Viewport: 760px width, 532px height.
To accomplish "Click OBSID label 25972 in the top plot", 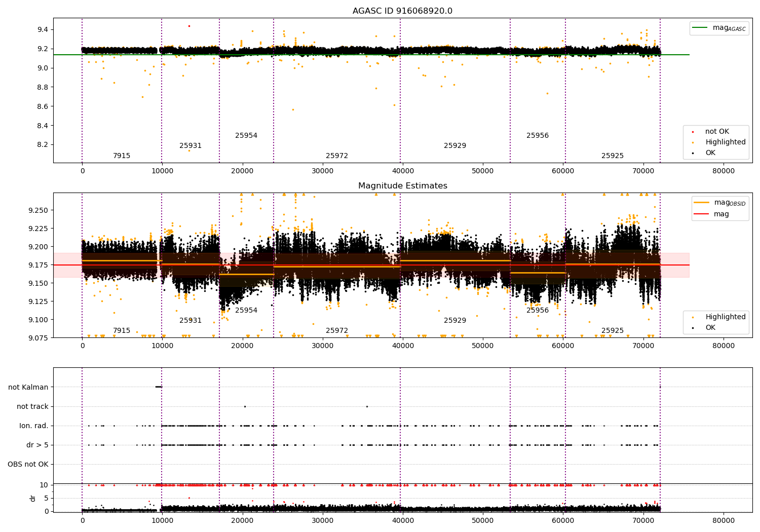I will 337,156.
